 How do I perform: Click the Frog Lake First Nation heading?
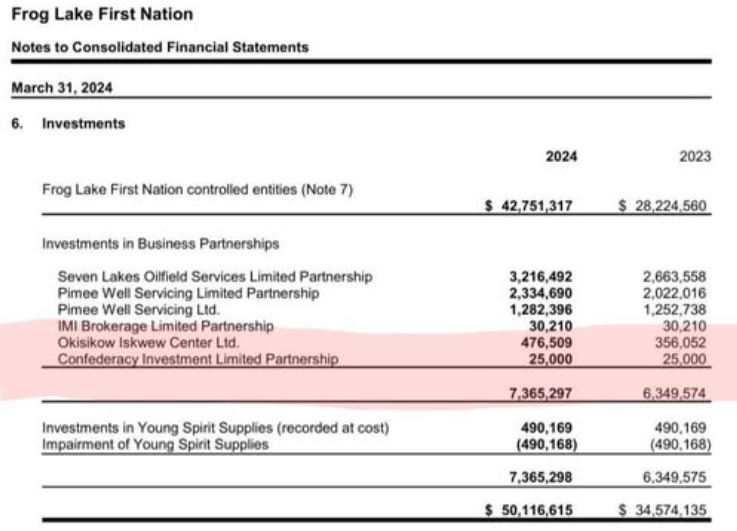[102, 15]
